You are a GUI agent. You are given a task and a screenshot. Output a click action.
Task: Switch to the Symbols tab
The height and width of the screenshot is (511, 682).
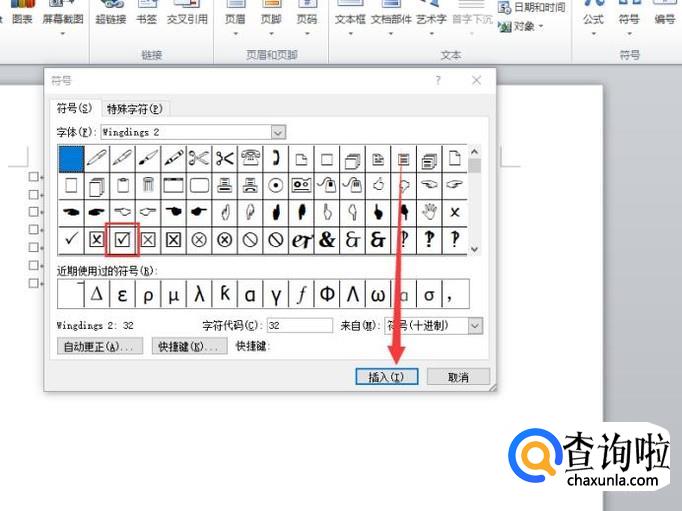75,108
